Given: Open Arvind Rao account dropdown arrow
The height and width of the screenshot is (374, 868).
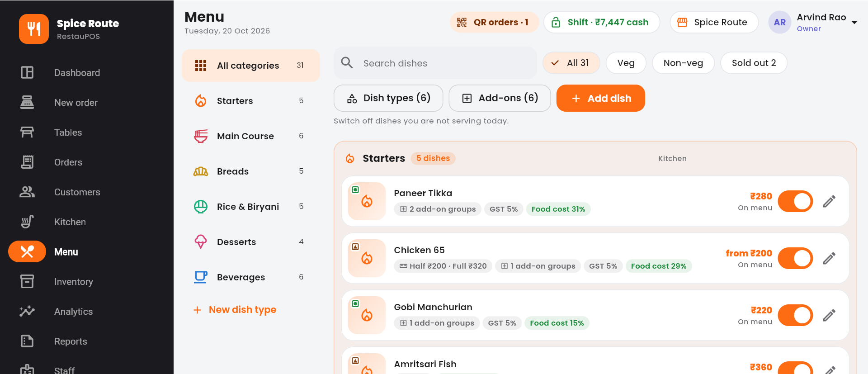Looking at the screenshot, I should [x=854, y=22].
